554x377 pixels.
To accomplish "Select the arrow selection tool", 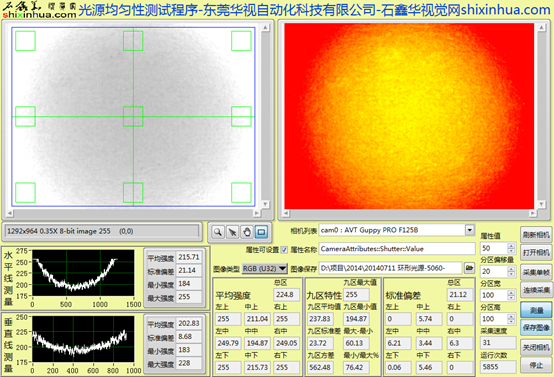I will 232,232.
